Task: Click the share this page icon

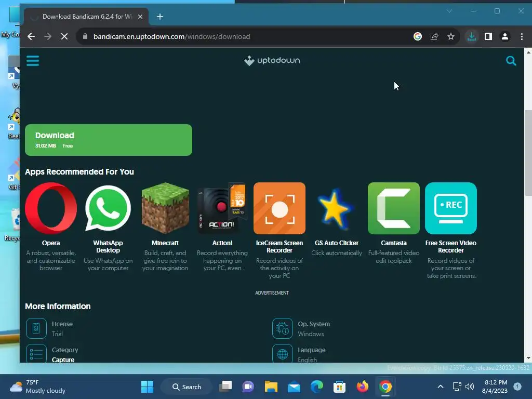Action: (x=434, y=36)
